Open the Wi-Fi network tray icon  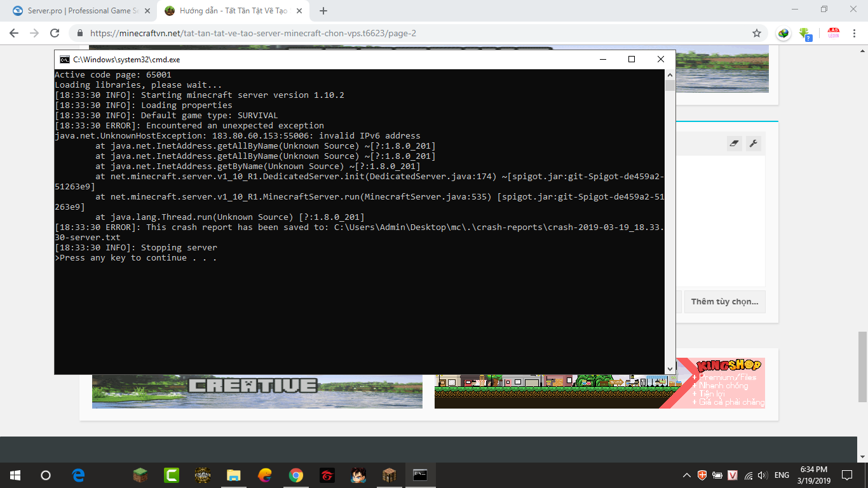click(x=749, y=475)
